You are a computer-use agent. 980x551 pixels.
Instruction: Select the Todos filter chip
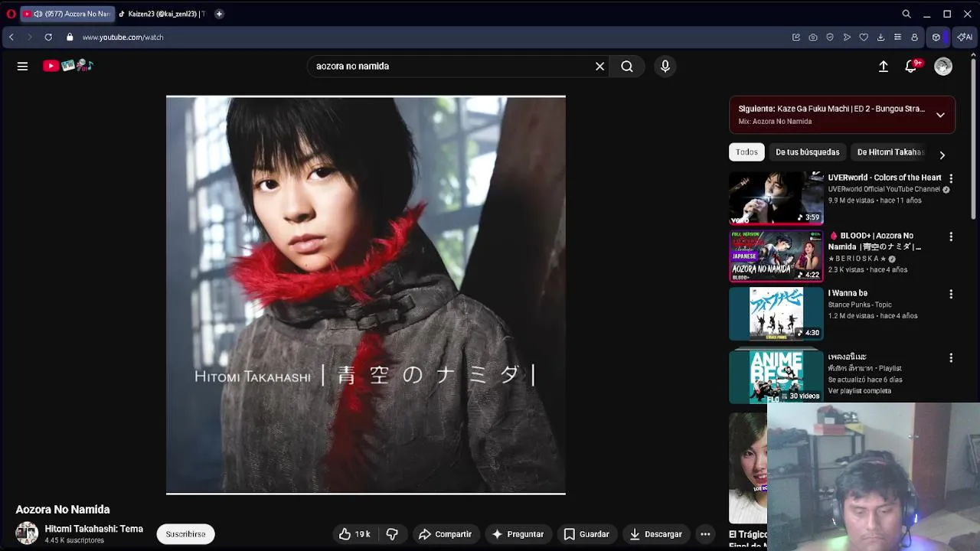tap(746, 152)
